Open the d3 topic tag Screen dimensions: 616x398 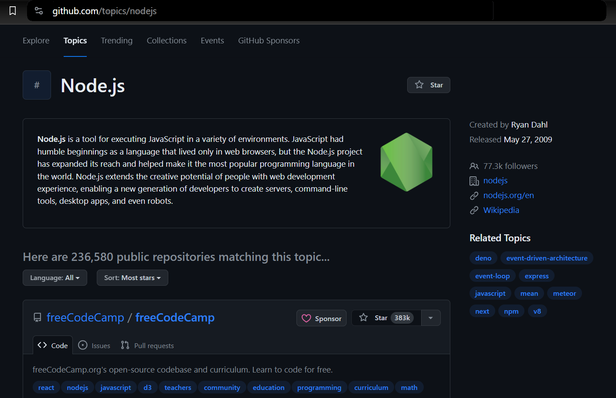pos(147,387)
